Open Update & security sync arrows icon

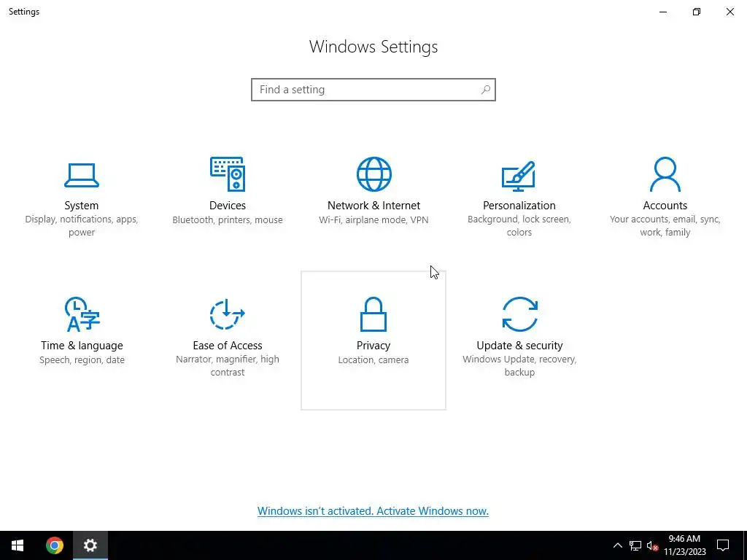point(519,314)
